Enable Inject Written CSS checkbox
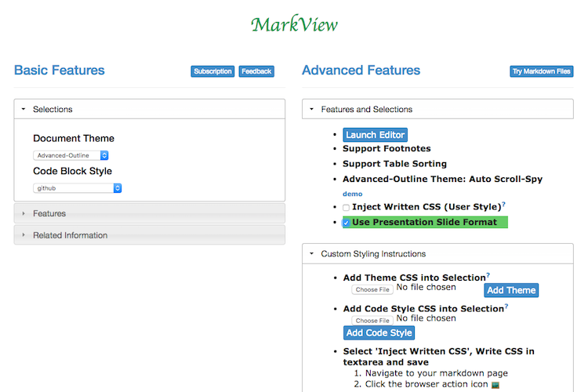The image size is (588, 392). [x=346, y=208]
